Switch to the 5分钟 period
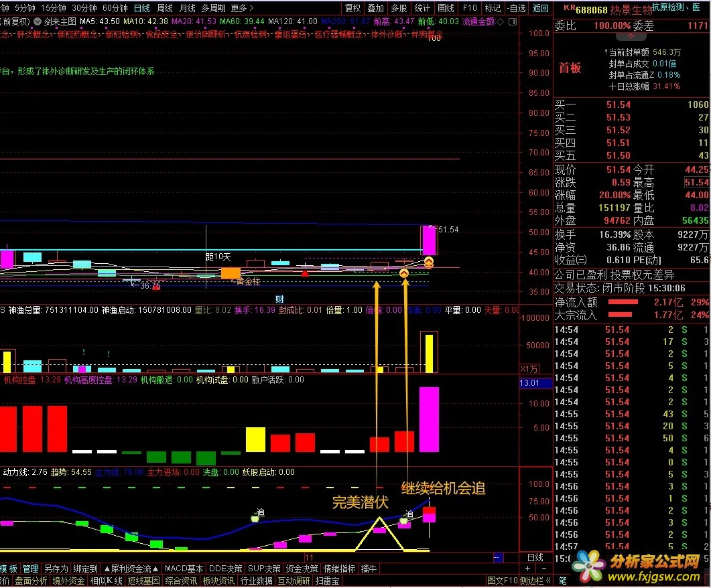711x588 pixels. 25,8
